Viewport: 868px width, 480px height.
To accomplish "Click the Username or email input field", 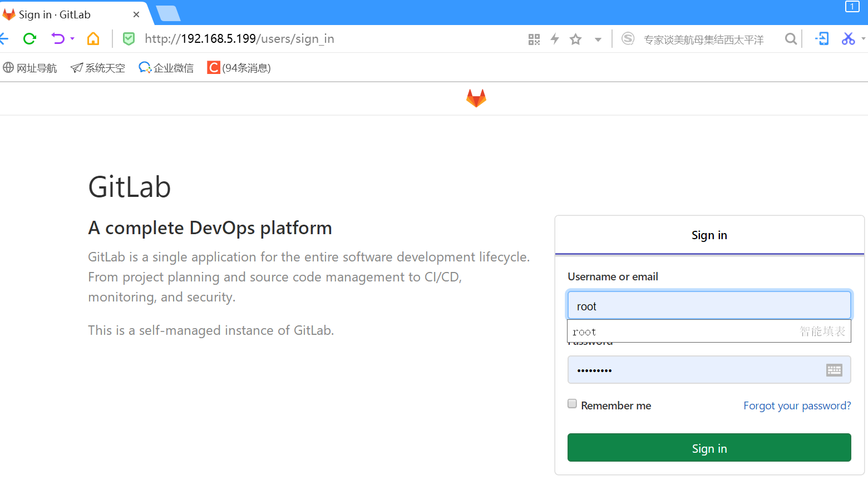I will coord(709,305).
